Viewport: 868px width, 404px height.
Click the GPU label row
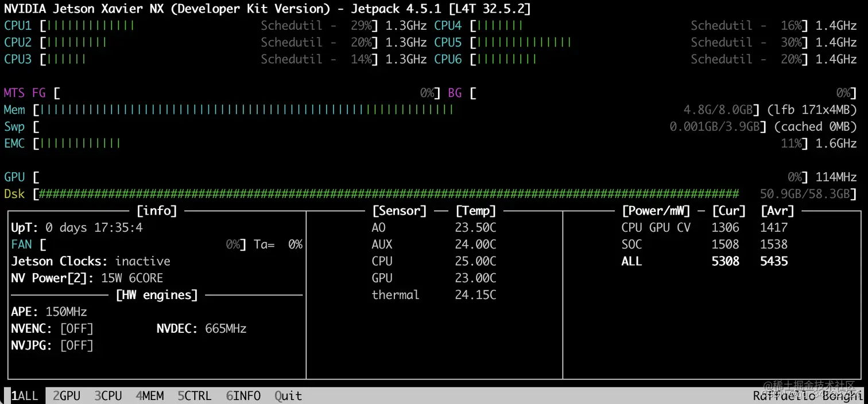pyautogui.click(x=14, y=177)
